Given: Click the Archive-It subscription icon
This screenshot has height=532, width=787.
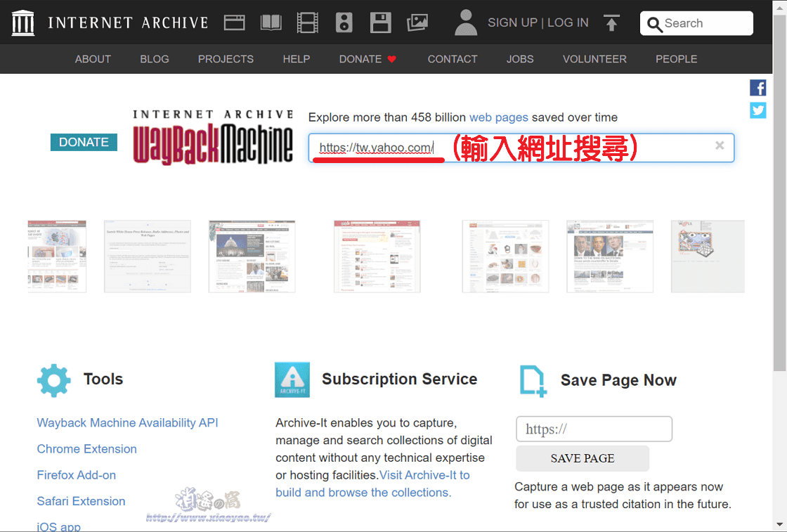Looking at the screenshot, I should pyautogui.click(x=292, y=380).
